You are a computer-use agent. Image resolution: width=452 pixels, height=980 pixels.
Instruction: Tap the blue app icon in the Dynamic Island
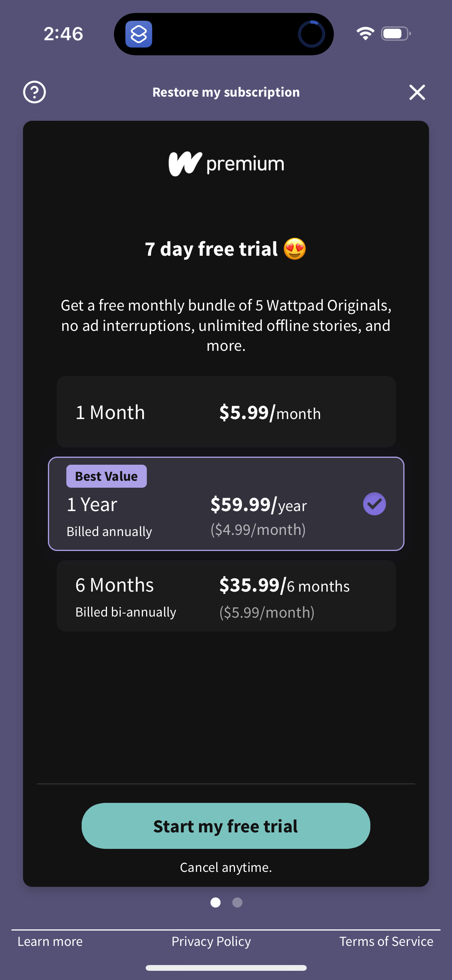[140, 34]
